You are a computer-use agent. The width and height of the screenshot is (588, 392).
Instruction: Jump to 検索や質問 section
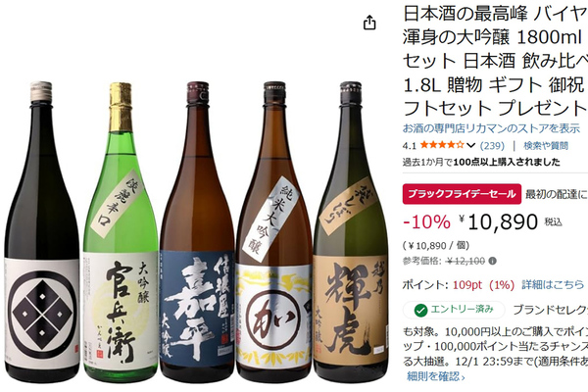point(546,145)
